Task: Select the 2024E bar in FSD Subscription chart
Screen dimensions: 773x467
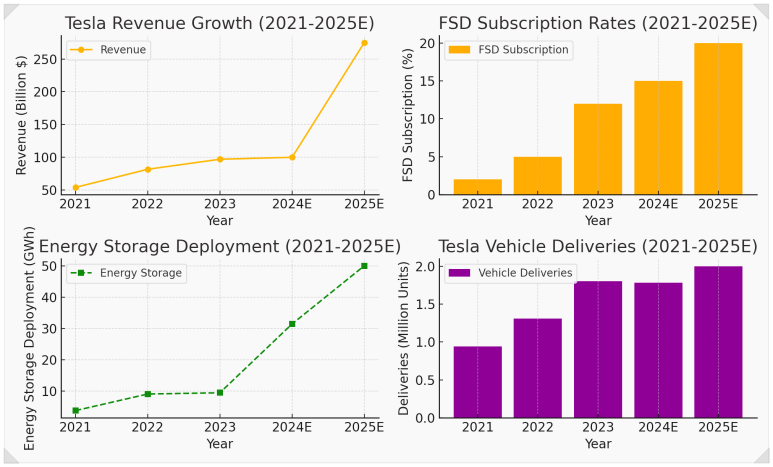Action: 658,138
